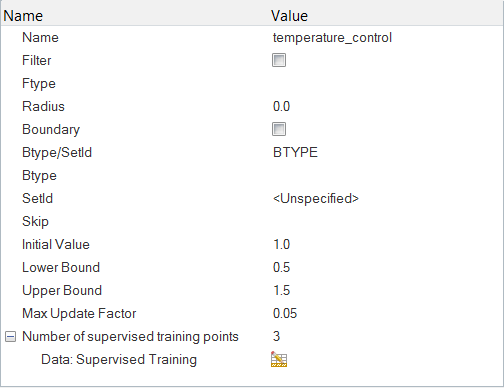Collapse the Number of supervised training points row

point(10,337)
